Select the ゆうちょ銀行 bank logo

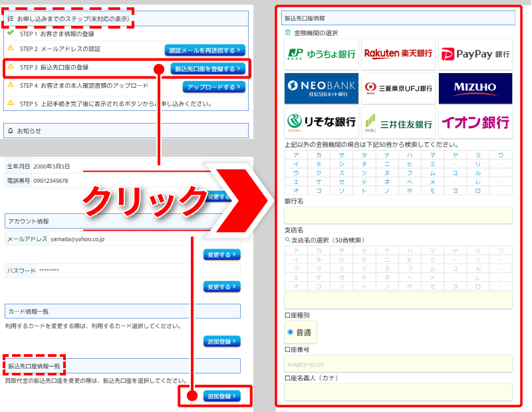click(x=321, y=54)
